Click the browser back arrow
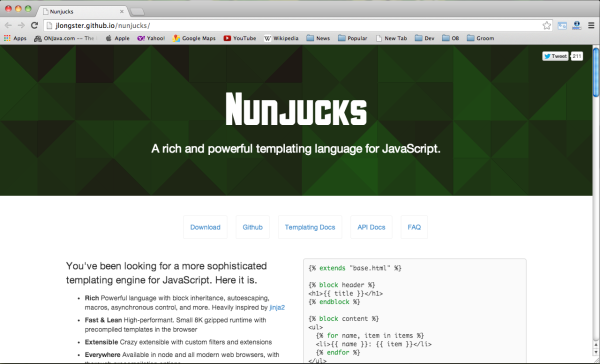The height and width of the screenshot is (364, 600). [8, 26]
